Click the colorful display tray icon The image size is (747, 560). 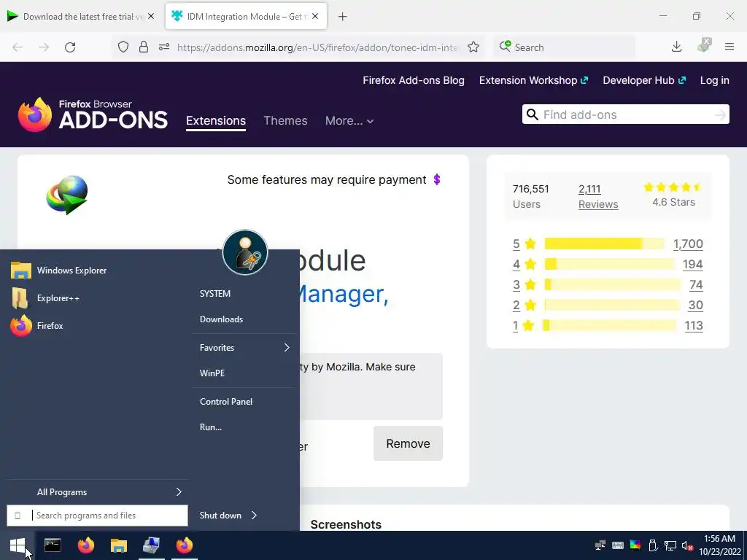[635, 545]
